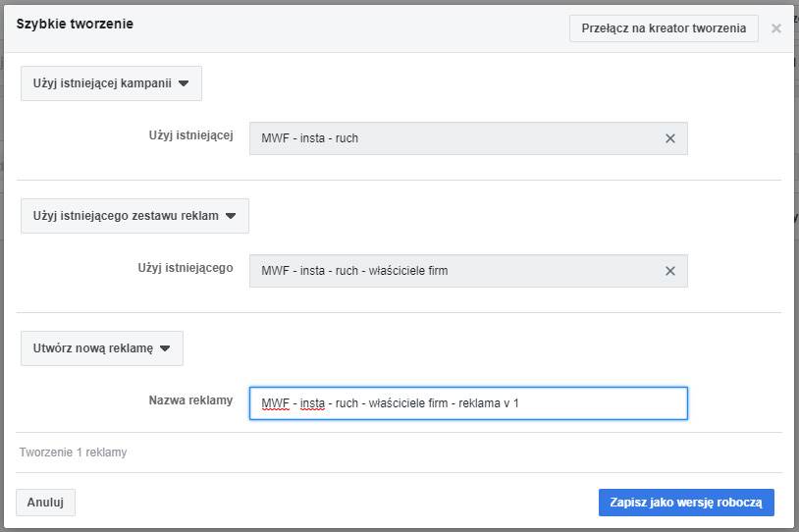Click the existing ad set selection field
The image size is (799, 532).
coord(452,271)
